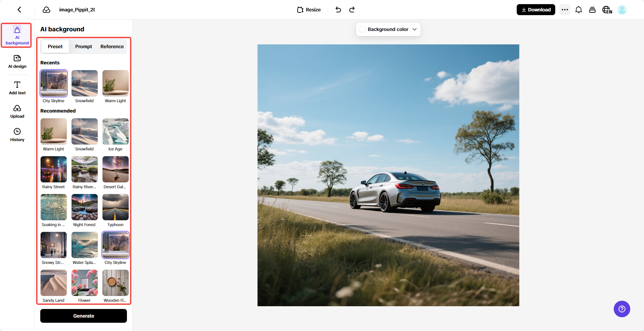Select Snowfield preset under Recents
The width and height of the screenshot is (644, 331).
click(x=85, y=83)
